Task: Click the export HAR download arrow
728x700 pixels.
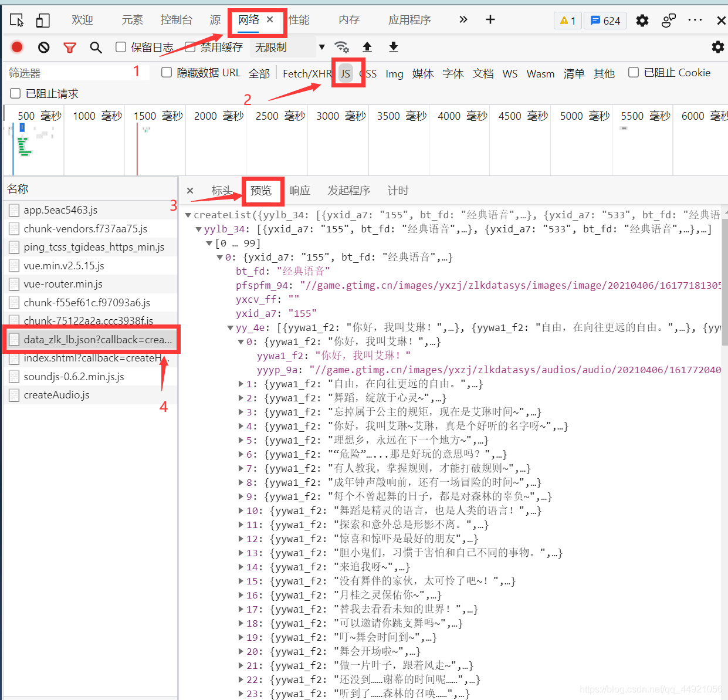Action: click(x=394, y=47)
